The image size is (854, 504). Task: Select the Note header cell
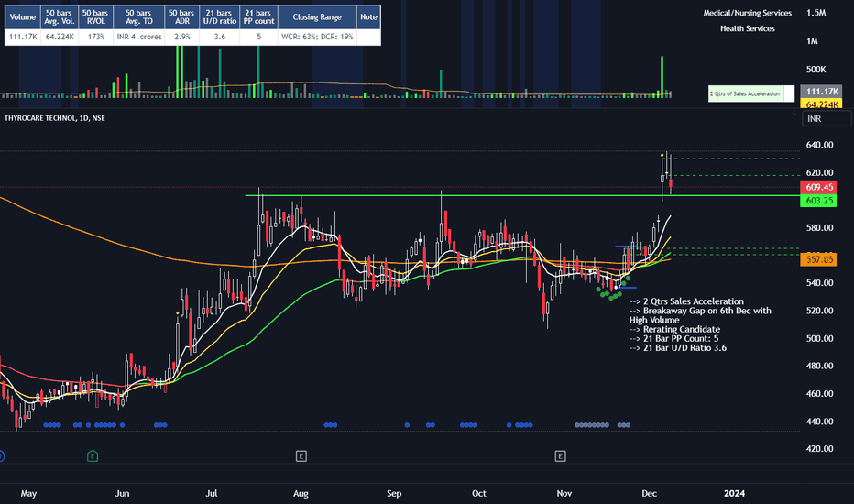point(368,16)
